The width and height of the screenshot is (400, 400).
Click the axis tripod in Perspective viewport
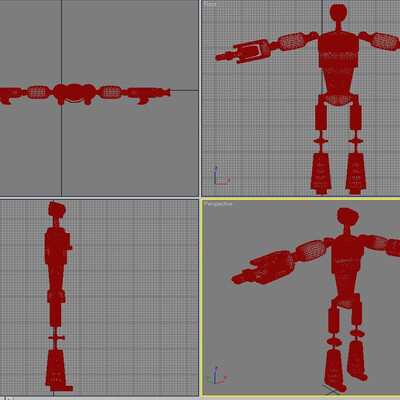point(216,376)
